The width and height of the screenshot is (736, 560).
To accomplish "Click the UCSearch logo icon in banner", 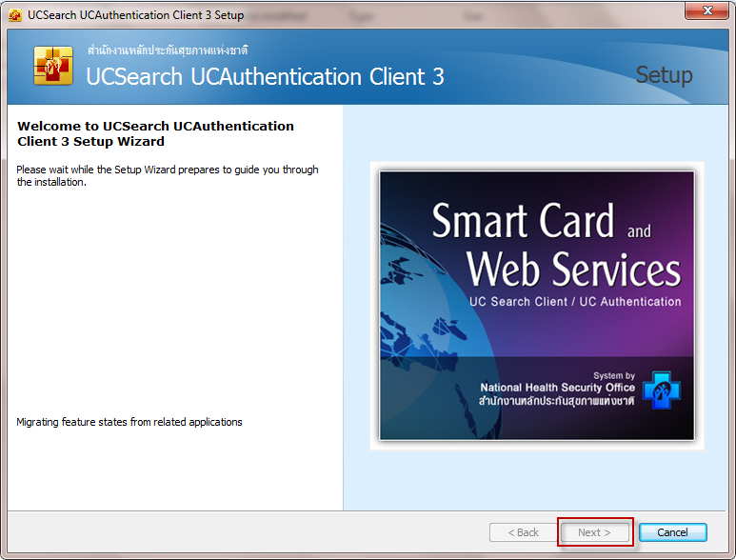I will 53,66.
